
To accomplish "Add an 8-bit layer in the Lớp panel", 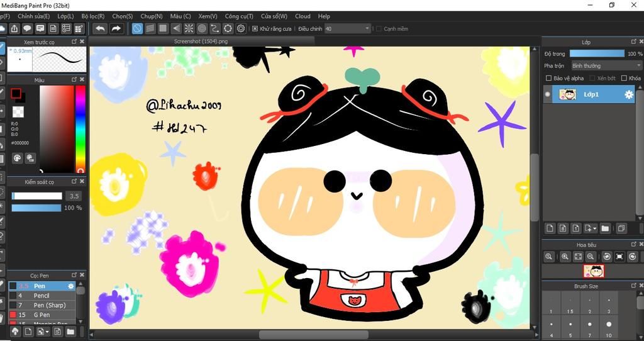I will 563,228.
